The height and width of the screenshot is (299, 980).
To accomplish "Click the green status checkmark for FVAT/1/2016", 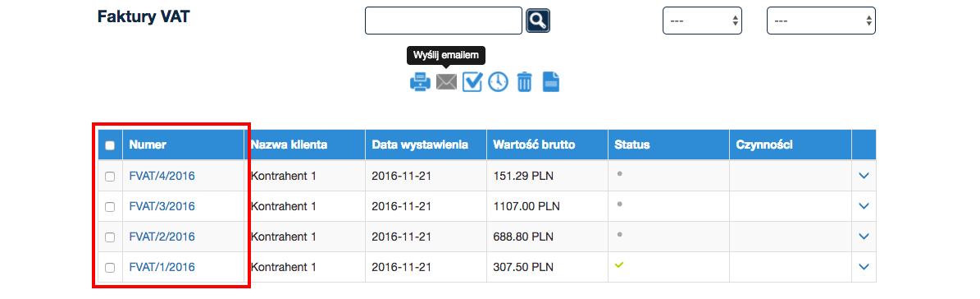I will point(619,265).
